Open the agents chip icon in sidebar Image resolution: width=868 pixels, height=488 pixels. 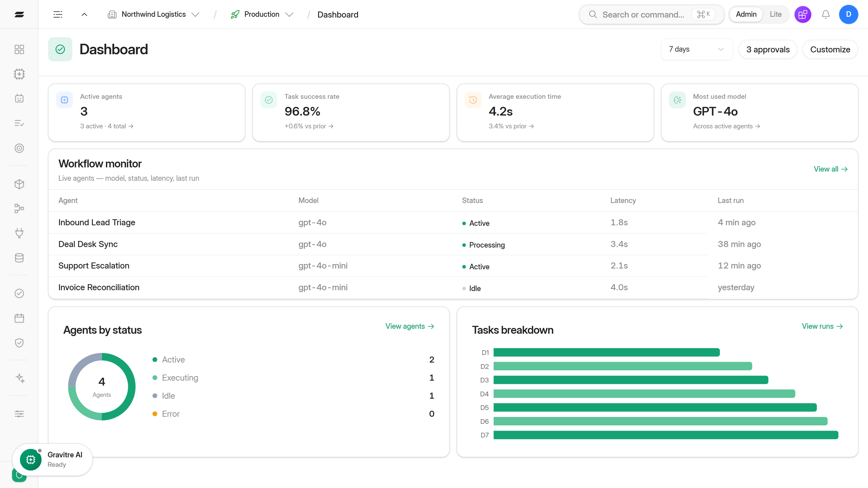(19, 74)
